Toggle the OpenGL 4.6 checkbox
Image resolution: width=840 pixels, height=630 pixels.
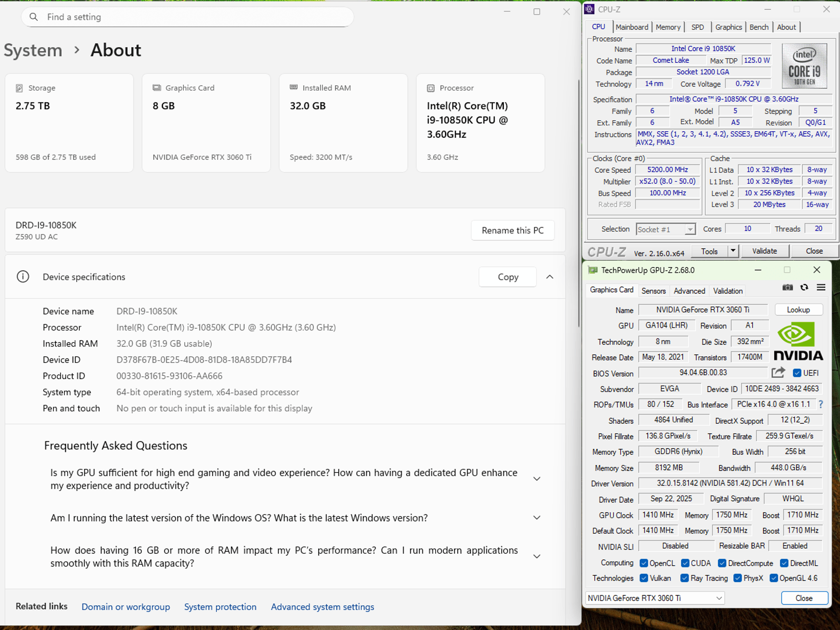coord(774,578)
